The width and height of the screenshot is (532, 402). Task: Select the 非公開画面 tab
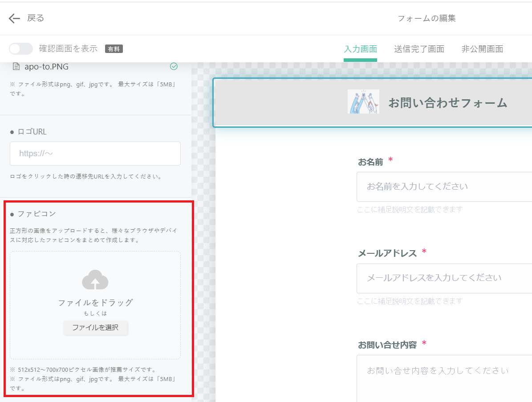click(x=482, y=49)
